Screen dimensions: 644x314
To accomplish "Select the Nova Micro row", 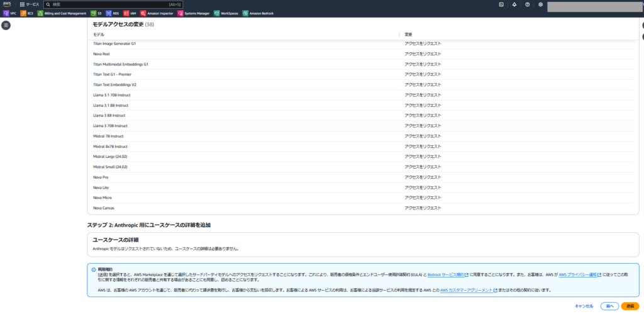I will [363, 198].
